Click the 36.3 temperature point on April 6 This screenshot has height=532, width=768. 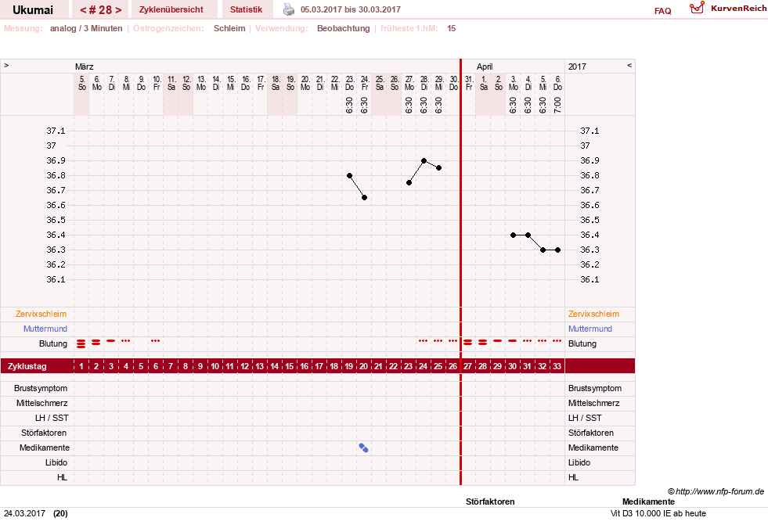tap(557, 250)
